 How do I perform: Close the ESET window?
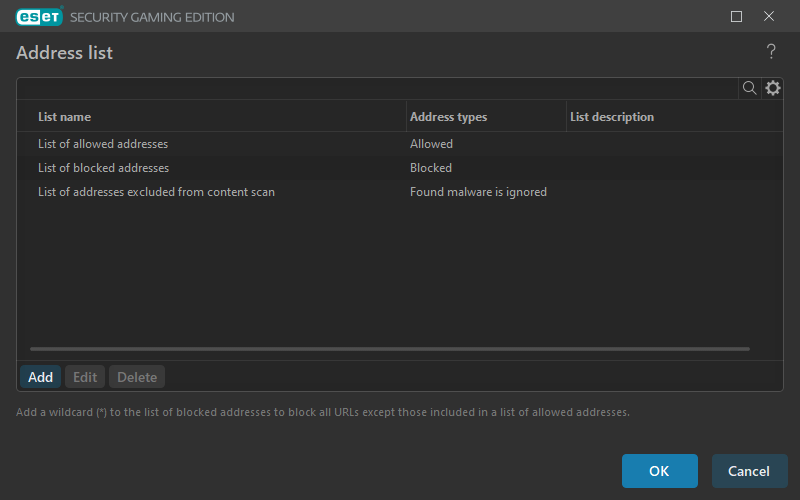coord(768,17)
